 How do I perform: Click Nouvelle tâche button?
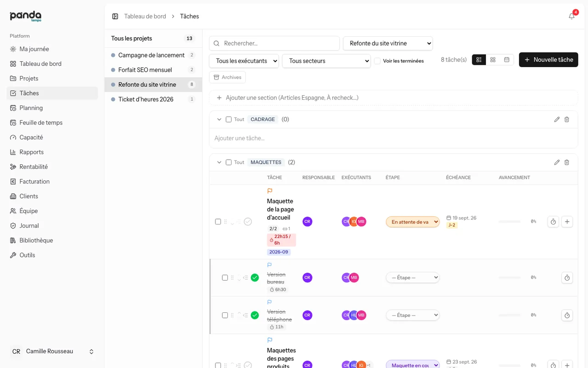[x=548, y=60]
